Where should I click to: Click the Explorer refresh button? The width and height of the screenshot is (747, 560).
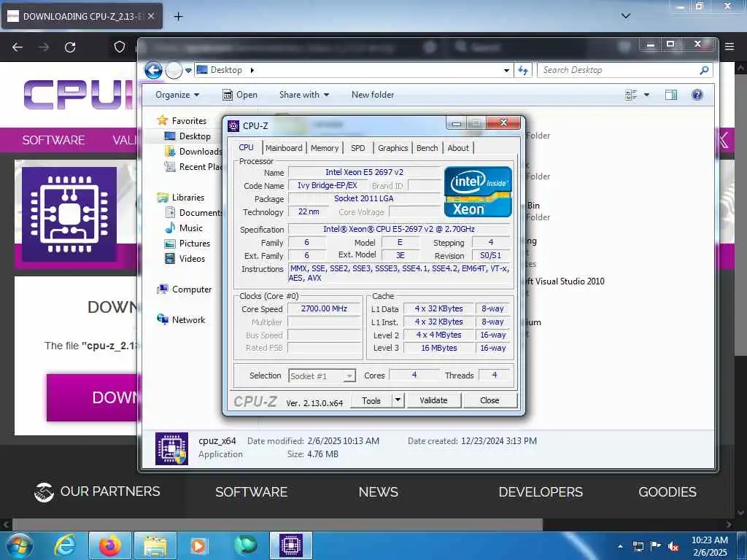tap(523, 71)
